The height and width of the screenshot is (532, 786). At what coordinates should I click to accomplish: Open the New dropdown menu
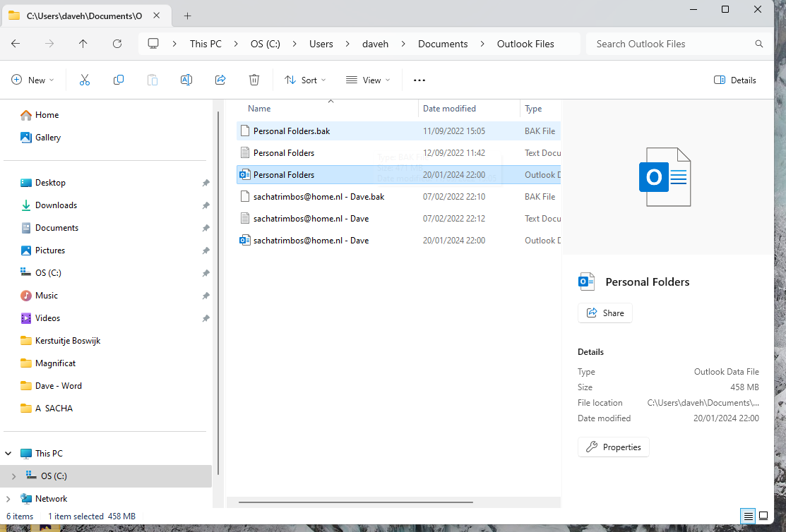[x=32, y=80]
